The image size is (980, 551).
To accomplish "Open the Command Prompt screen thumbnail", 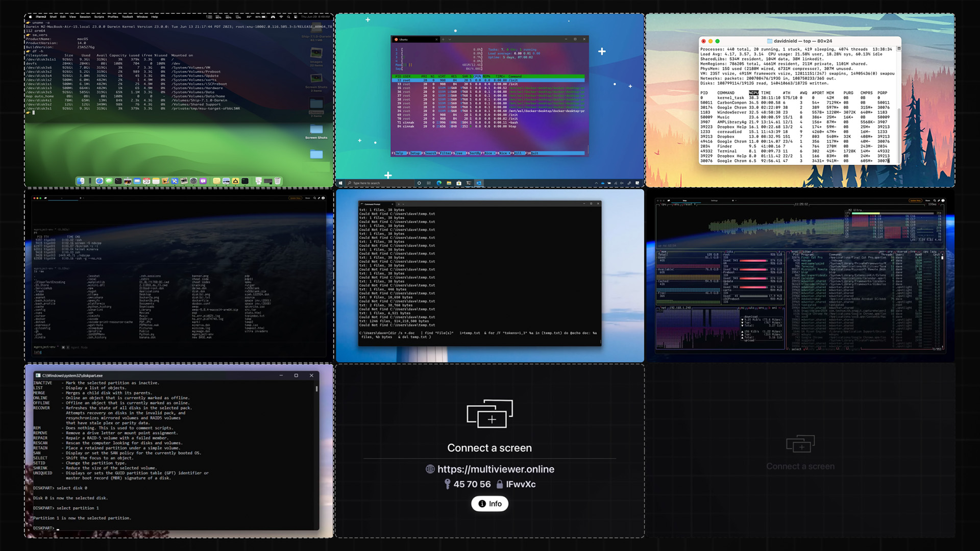I will (489, 276).
